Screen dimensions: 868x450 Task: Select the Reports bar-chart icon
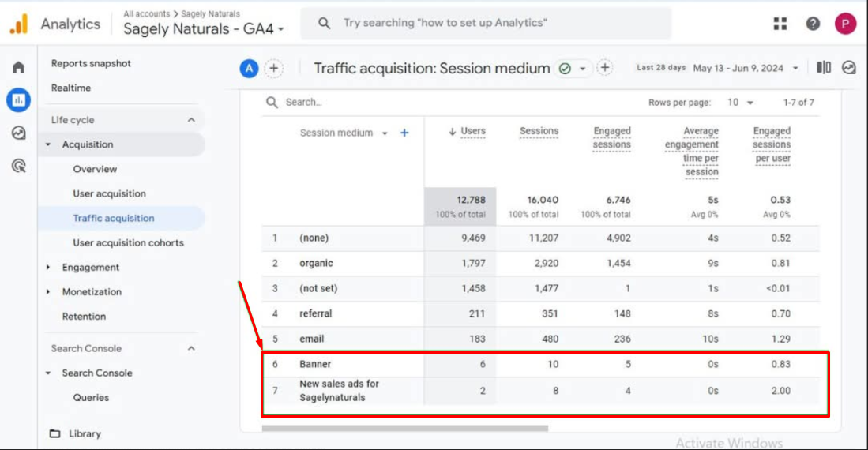coord(19,100)
